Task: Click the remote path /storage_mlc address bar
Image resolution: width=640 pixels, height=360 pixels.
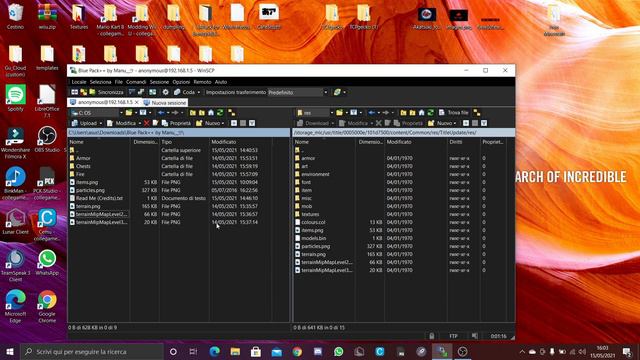Action: [x=404, y=133]
